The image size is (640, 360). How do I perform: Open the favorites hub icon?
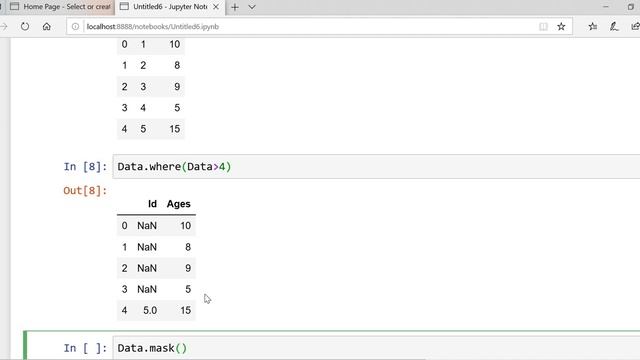593,27
